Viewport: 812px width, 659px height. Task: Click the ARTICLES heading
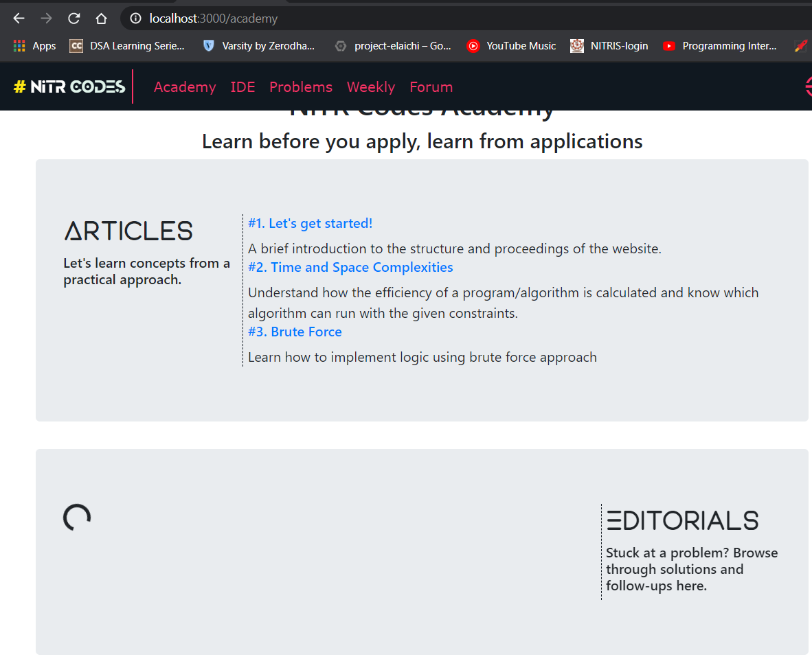coord(128,231)
